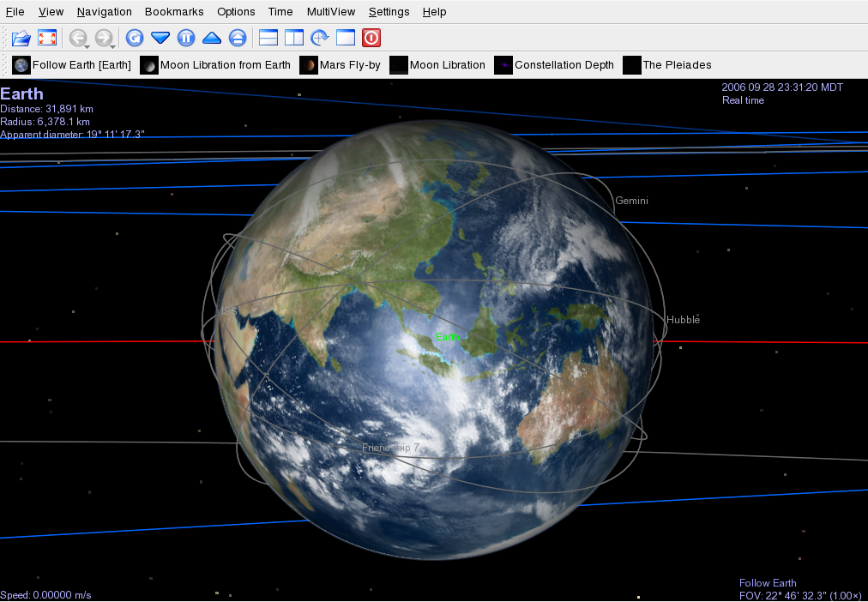Open the Bookmarks menu

pos(174,12)
